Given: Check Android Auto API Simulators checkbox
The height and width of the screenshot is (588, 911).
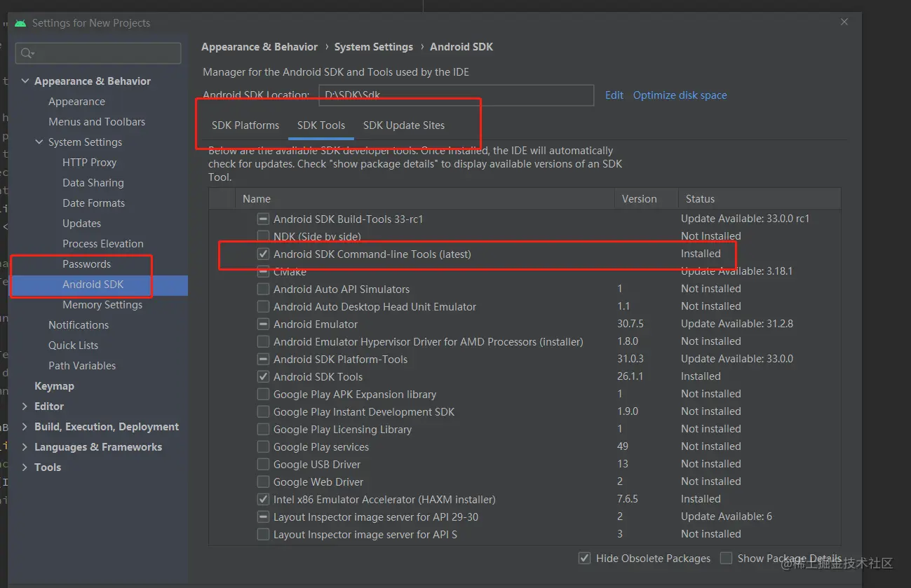Looking at the screenshot, I should pos(263,289).
